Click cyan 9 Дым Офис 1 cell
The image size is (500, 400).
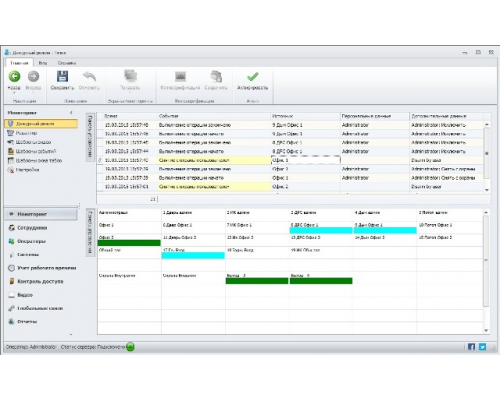[x=385, y=228]
